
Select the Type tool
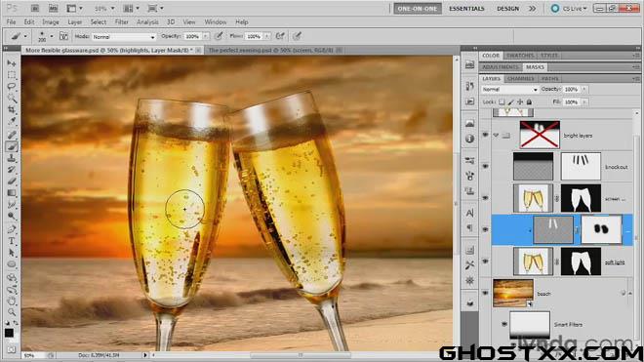[x=12, y=241]
